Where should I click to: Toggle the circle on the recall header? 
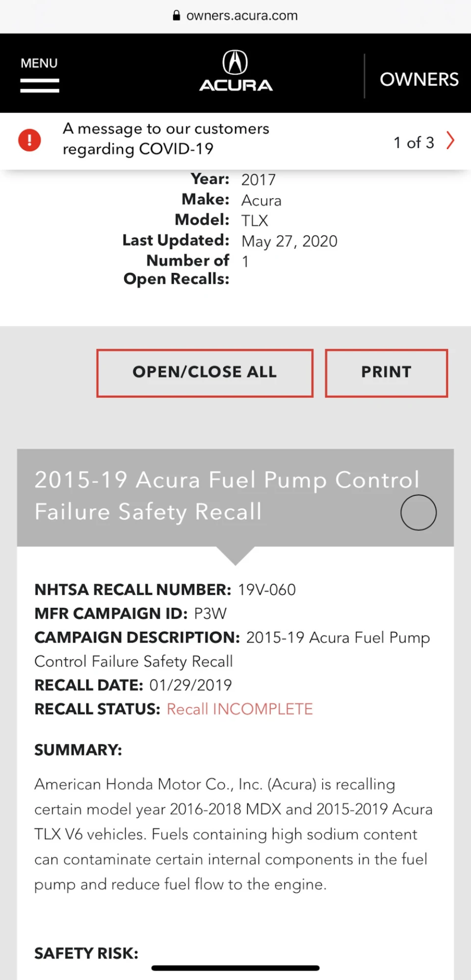pyautogui.click(x=419, y=512)
